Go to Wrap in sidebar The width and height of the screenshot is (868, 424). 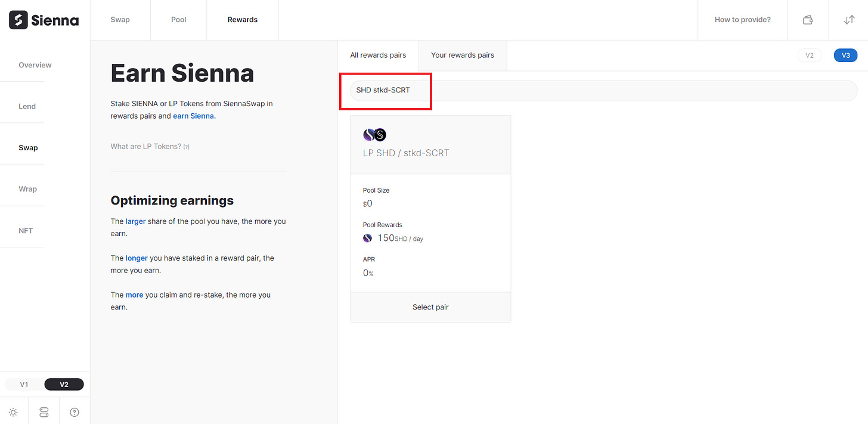(27, 189)
